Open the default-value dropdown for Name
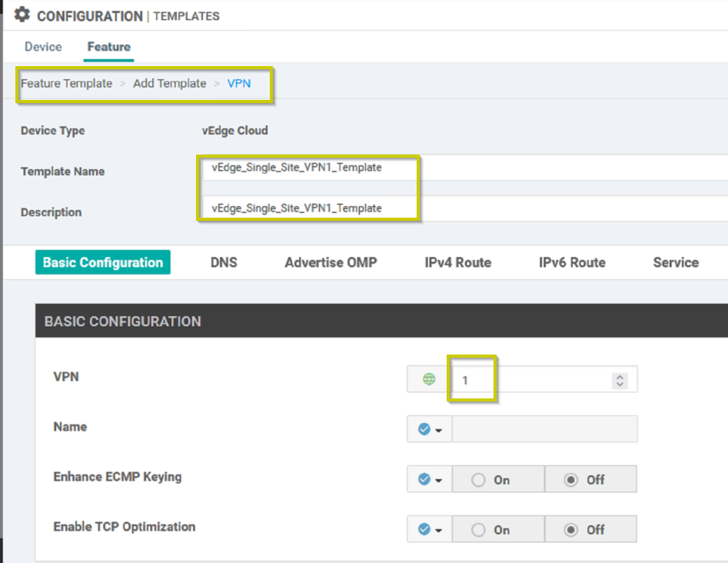This screenshot has width=728, height=563. [430, 429]
